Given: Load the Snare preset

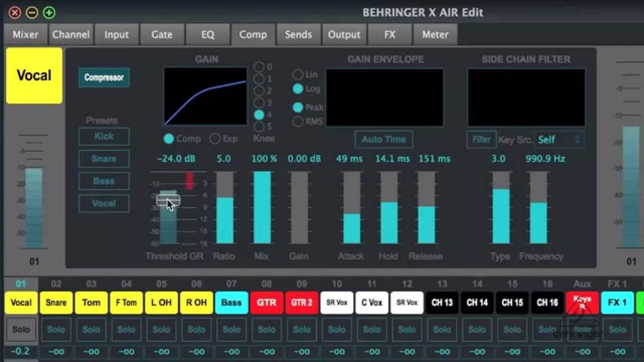Looking at the screenshot, I should tap(104, 159).
